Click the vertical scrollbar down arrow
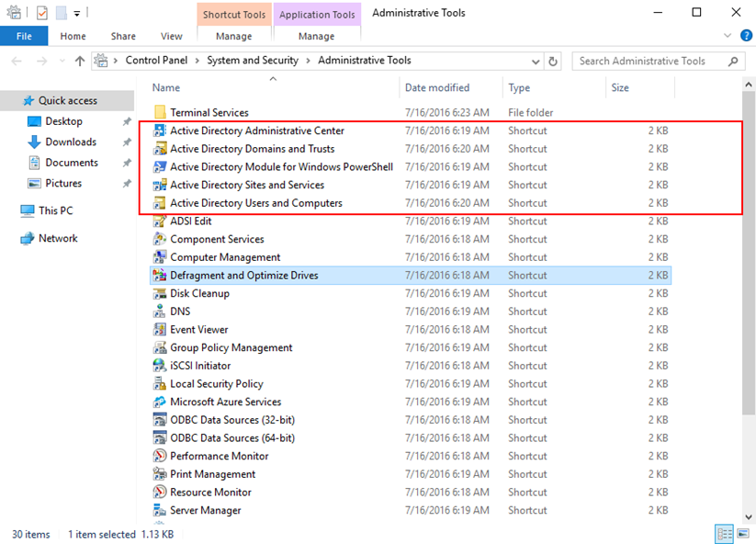 coord(749,517)
